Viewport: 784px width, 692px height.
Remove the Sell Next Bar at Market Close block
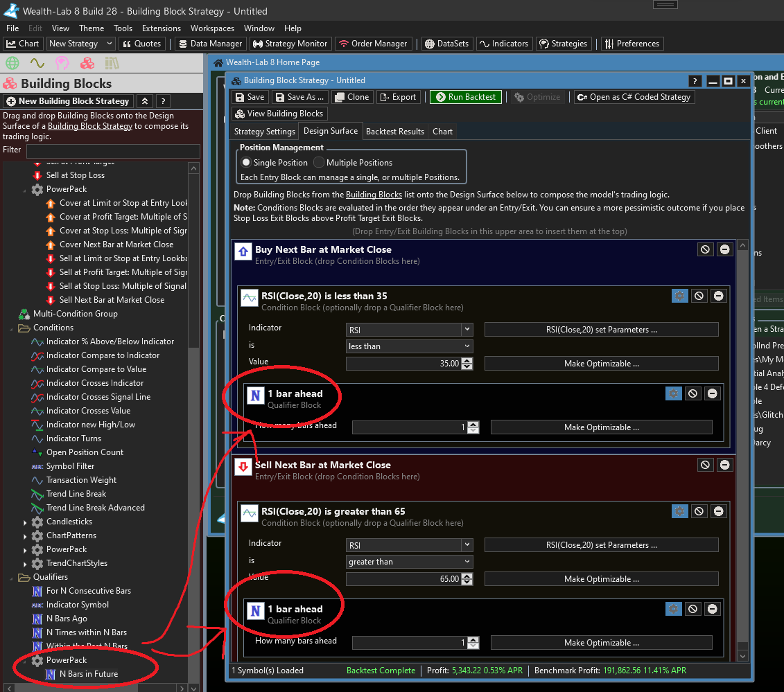click(724, 465)
